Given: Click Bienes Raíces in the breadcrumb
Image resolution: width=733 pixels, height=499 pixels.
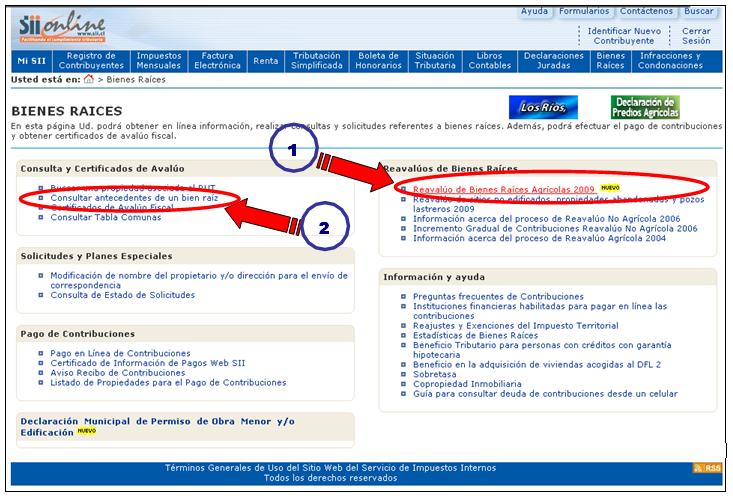Looking at the screenshot, I should tap(136, 80).
